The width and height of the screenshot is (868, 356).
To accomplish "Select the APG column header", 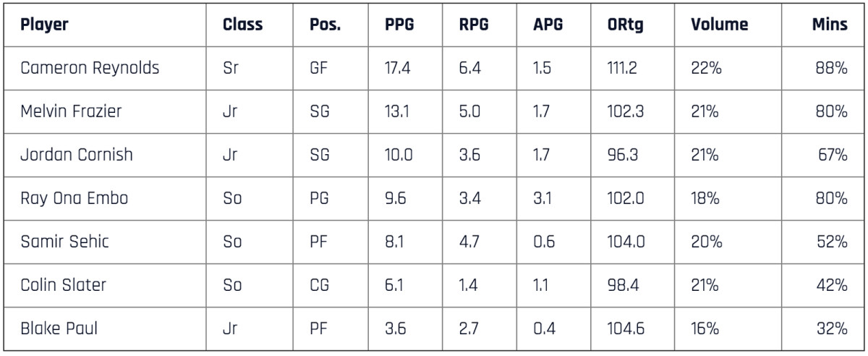I will pos(548,26).
